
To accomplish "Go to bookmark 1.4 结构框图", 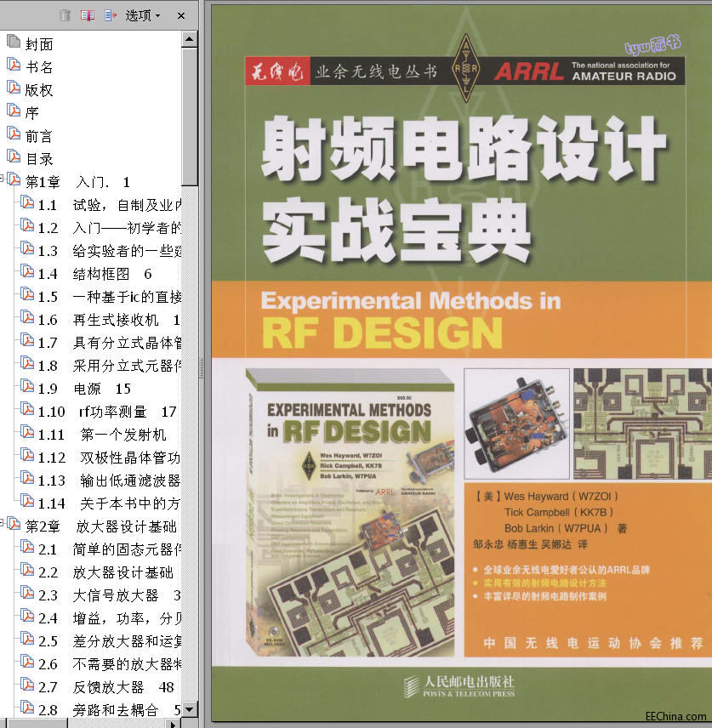I will tap(95, 274).
